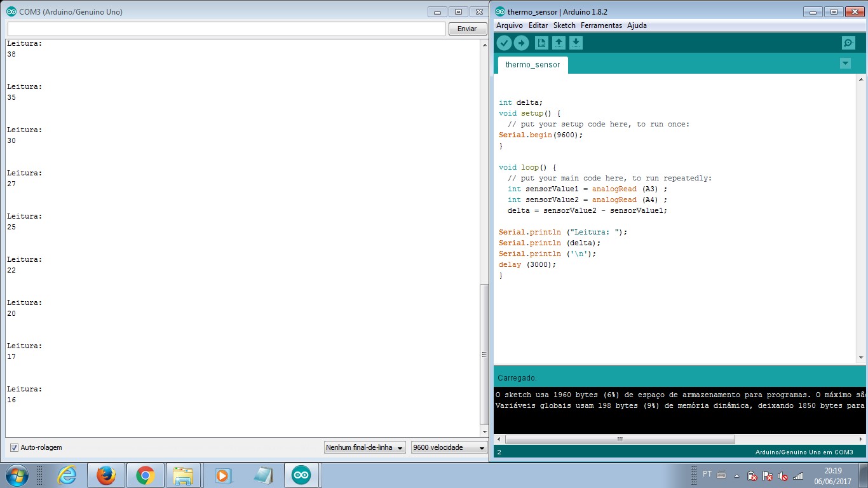This screenshot has width=868, height=488.
Task: Open the Arquivo menu
Action: pyautogui.click(x=510, y=25)
